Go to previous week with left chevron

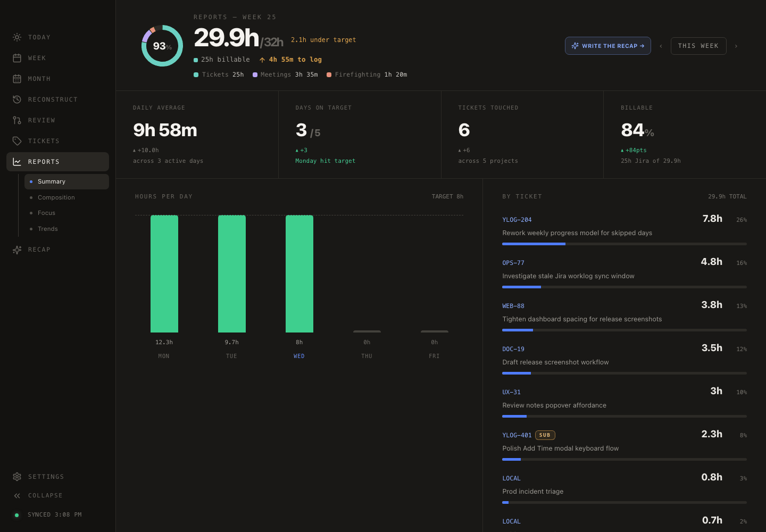click(661, 46)
